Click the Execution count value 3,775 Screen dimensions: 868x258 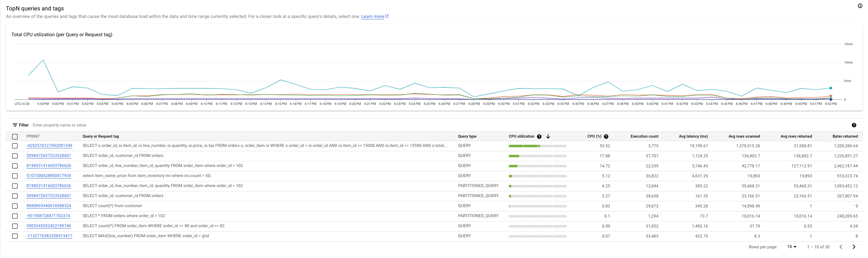pyautogui.click(x=653, y=146)
